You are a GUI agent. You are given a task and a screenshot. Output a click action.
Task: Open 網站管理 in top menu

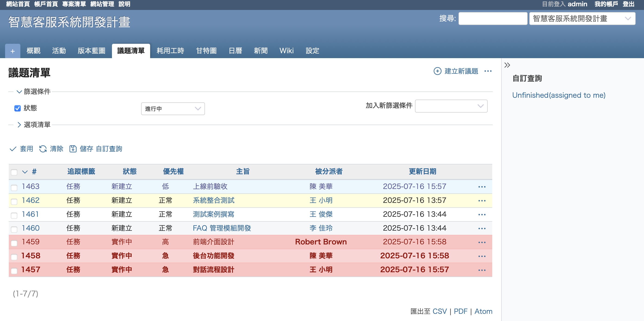102,4
